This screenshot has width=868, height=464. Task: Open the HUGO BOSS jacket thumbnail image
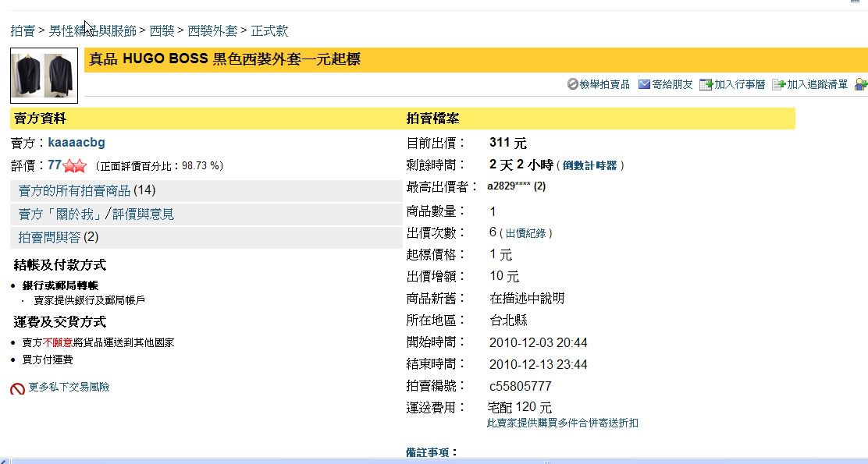click(44, 75)
